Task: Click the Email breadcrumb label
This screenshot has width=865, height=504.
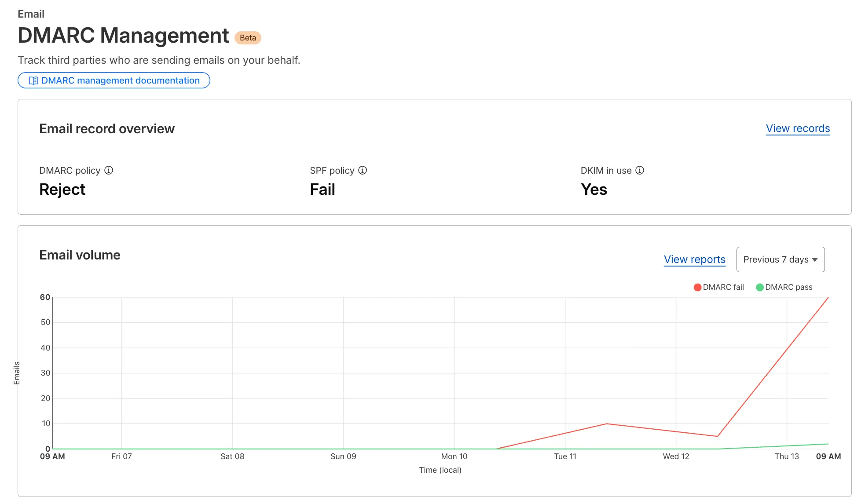Action: tap(31, 14)
